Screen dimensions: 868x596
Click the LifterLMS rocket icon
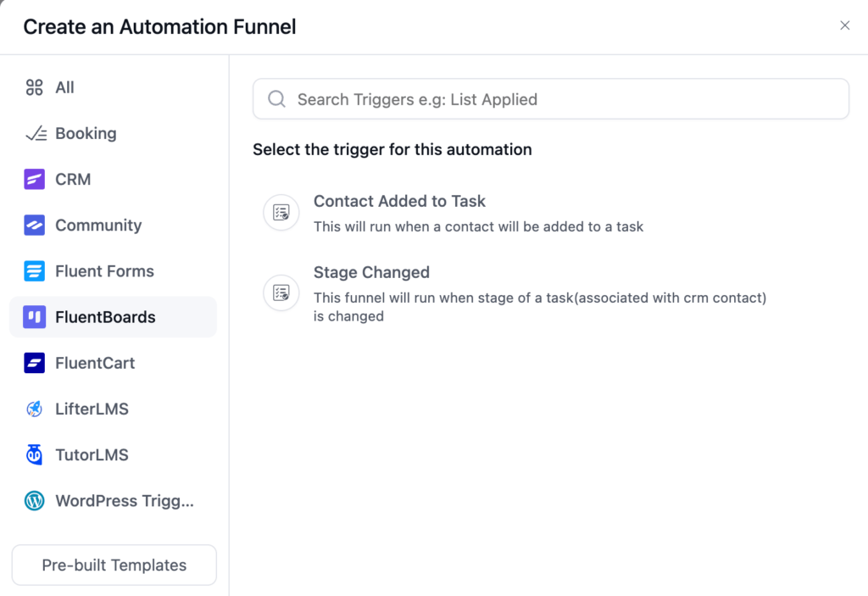[34, 409]
